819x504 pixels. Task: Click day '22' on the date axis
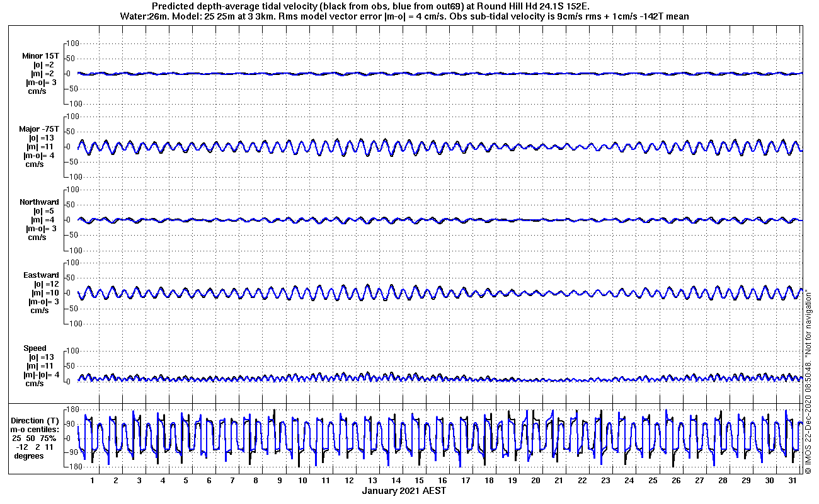point(582,481)
